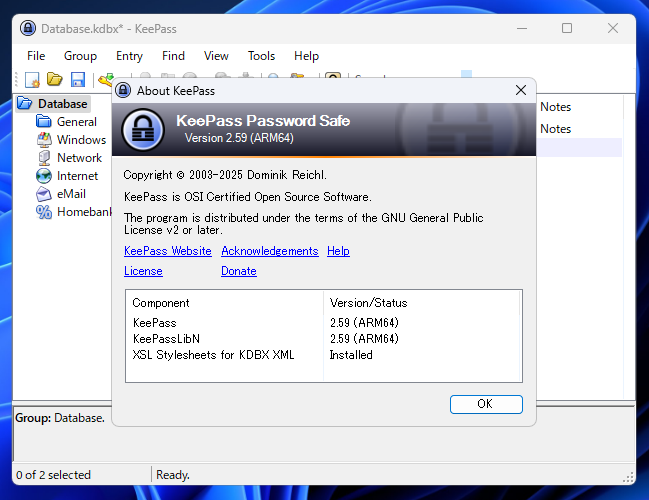Click the '0 of 2 selected' status text

tap(53, 475)
